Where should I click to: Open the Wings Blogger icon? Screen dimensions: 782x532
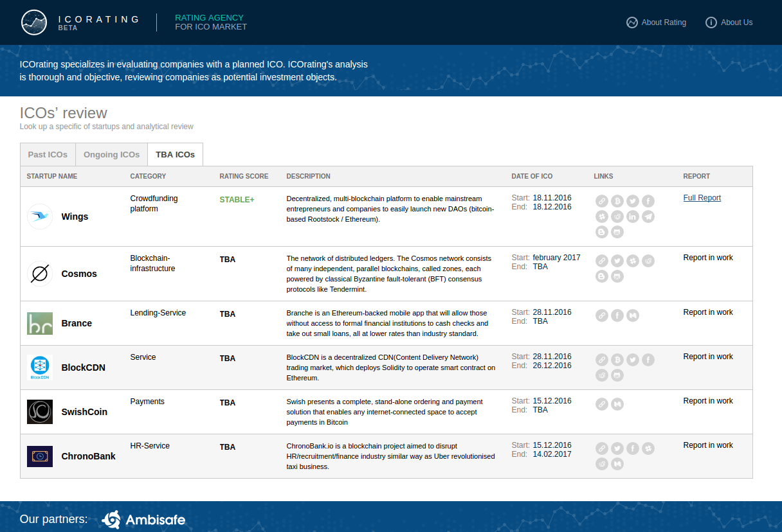[602, 232]
